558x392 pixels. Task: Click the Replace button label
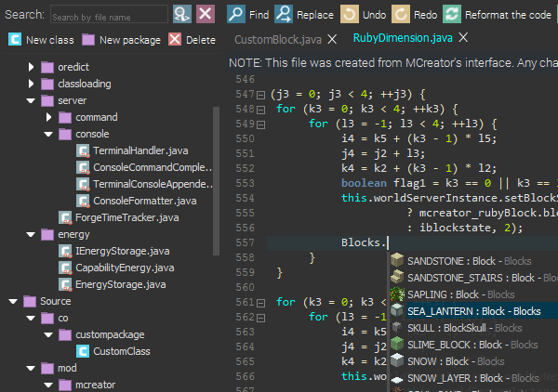click(x=315, y=15)
